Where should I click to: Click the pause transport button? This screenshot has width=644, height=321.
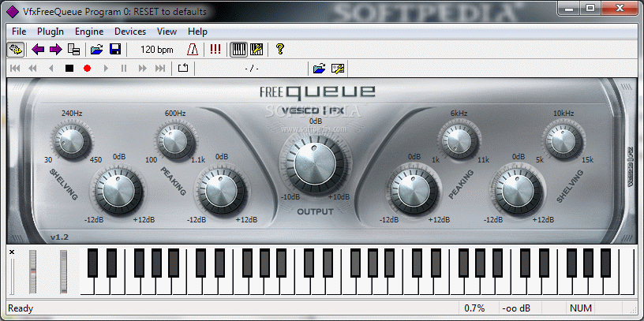tap(124, 69)
